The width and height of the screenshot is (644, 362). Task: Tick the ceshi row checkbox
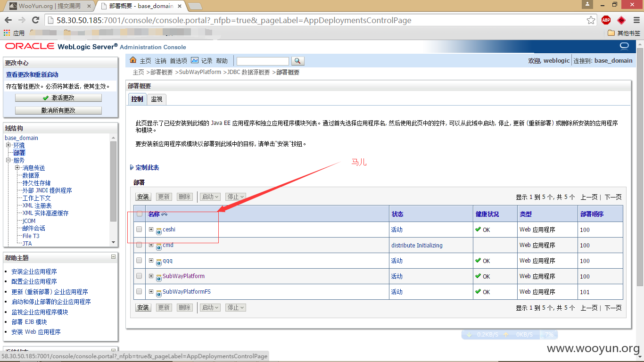(x=139, y=229)
